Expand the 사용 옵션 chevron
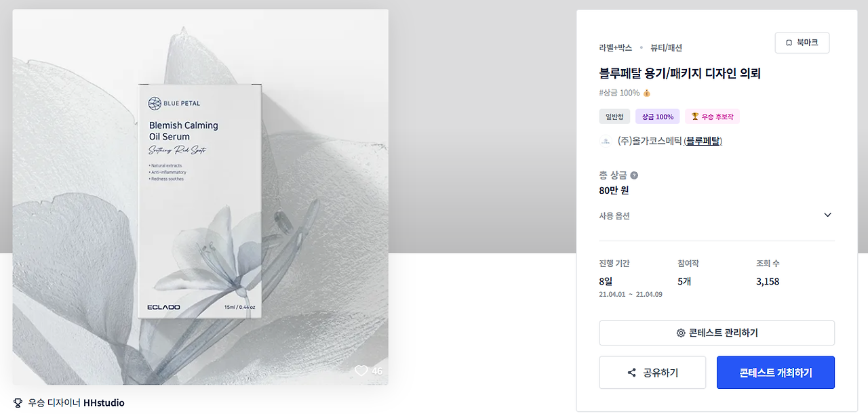Viewport: 868px width, 418px height. [x=827, y=215]
